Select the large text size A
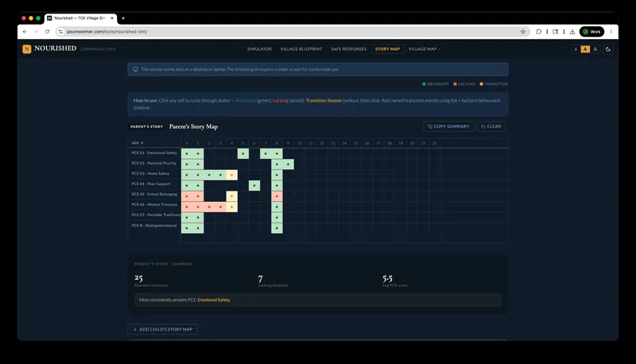Image resolution: width=636 pixels, height=364 pixels. (595, 49)
